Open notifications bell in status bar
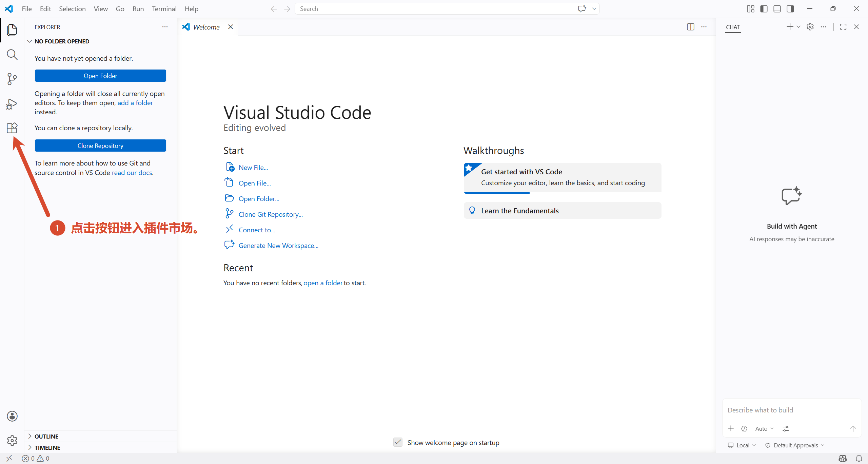Viewport: 868px width, 464px height. pos(859,459)
